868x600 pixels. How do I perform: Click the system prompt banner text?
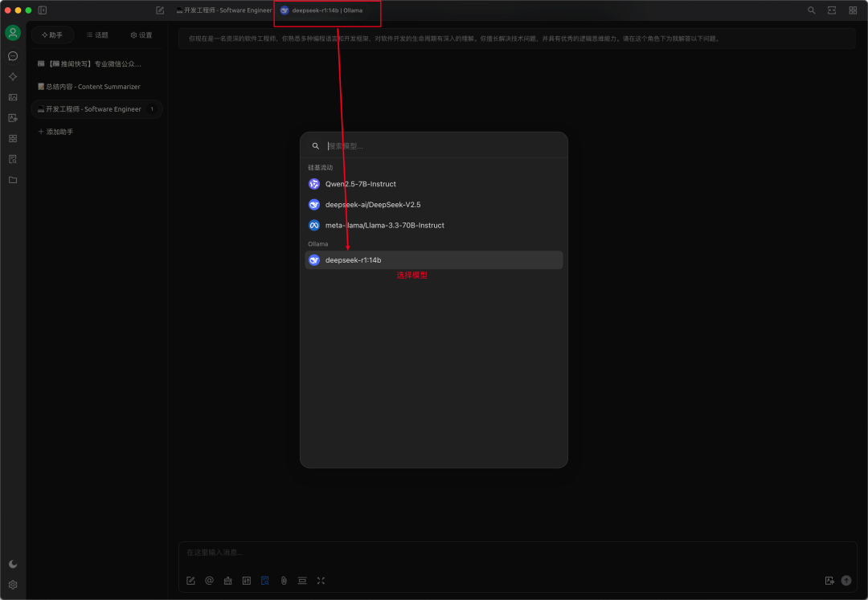[454, 39]
